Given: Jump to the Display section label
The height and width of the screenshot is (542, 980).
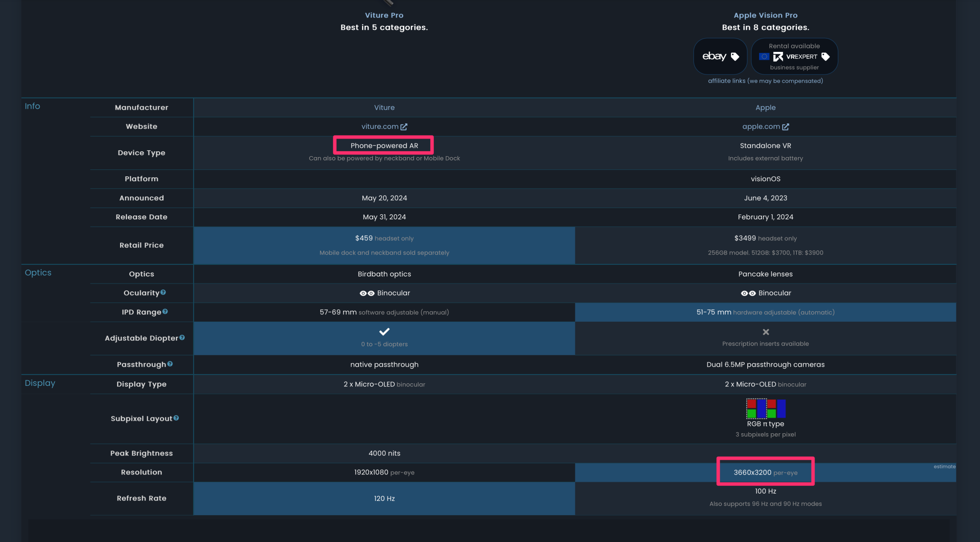Looking at the screenshot, I should coord(40,383).
